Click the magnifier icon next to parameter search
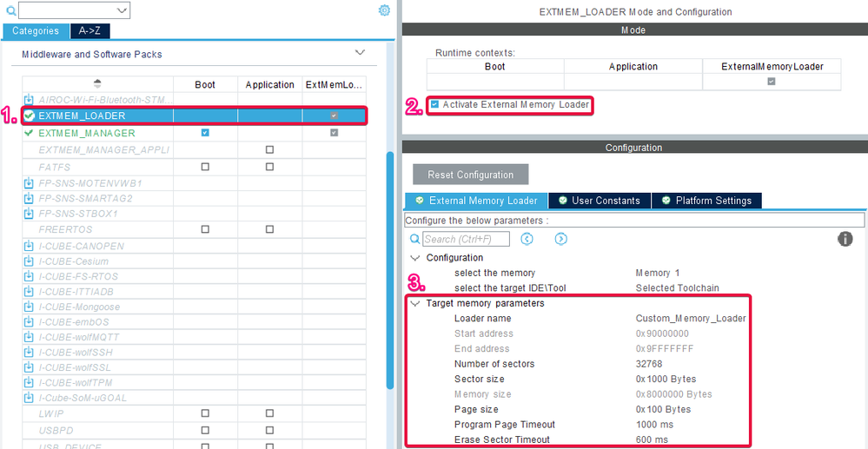The width and height of the screenshot is (868, 449). tap(414, 239)
